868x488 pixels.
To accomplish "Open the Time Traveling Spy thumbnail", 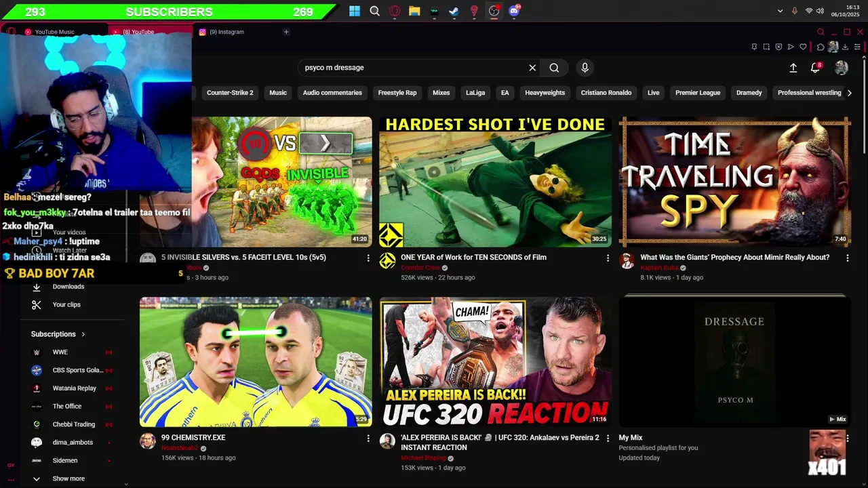I will pyautogui.click(x=734, y=182).
